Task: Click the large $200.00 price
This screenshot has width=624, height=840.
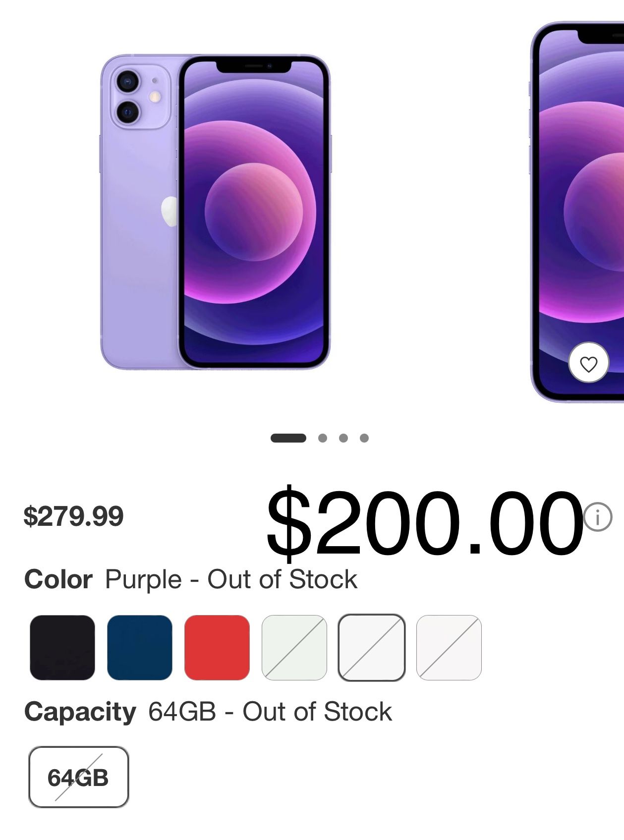Action: (424, 521)
